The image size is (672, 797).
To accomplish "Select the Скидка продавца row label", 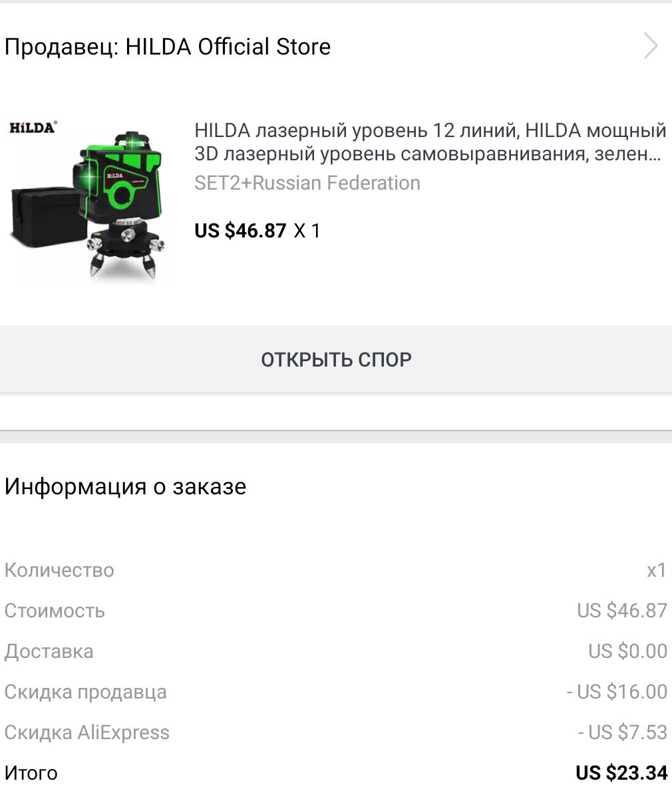I will click(85, 692).
